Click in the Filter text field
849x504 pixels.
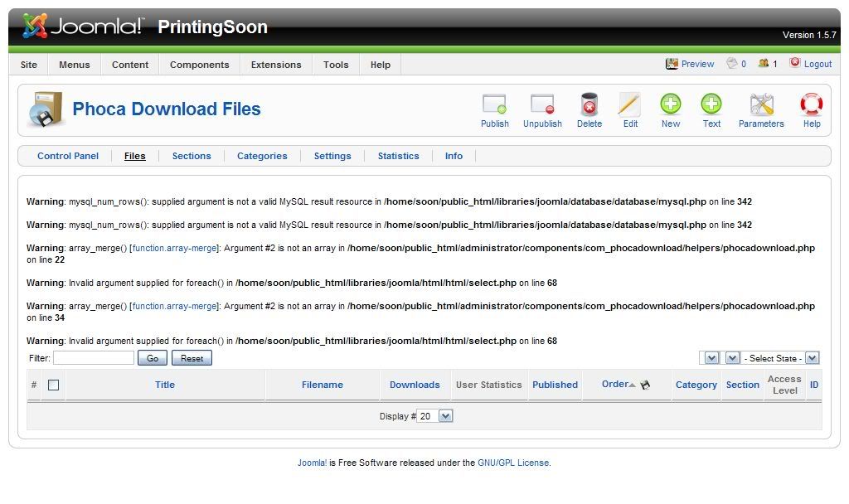93,358
